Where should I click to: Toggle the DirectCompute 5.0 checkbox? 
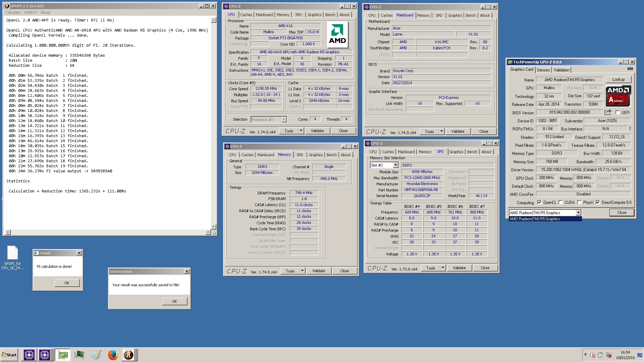pos(598,202)
